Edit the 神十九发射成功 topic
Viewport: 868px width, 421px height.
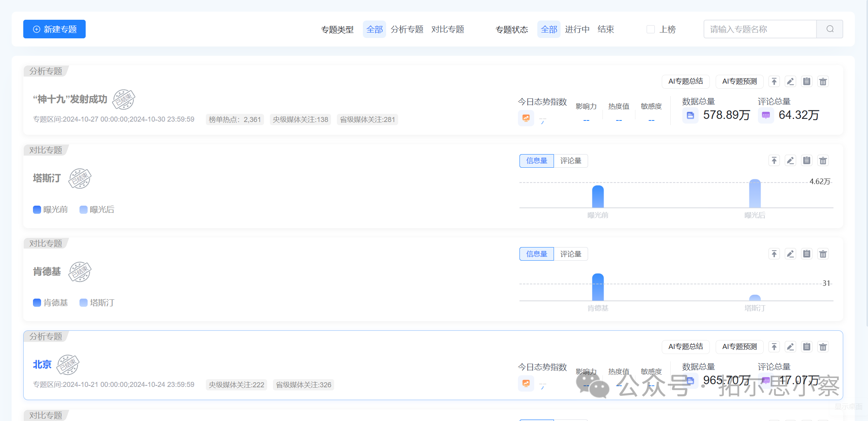pos(790,81)
